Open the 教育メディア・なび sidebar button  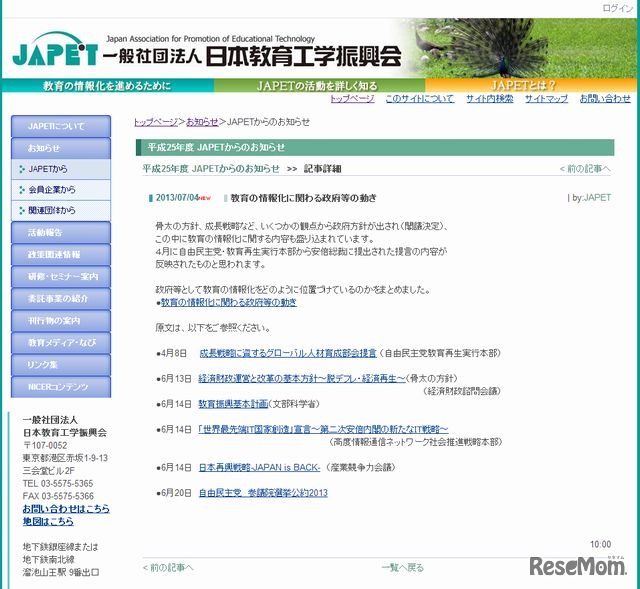61,343
